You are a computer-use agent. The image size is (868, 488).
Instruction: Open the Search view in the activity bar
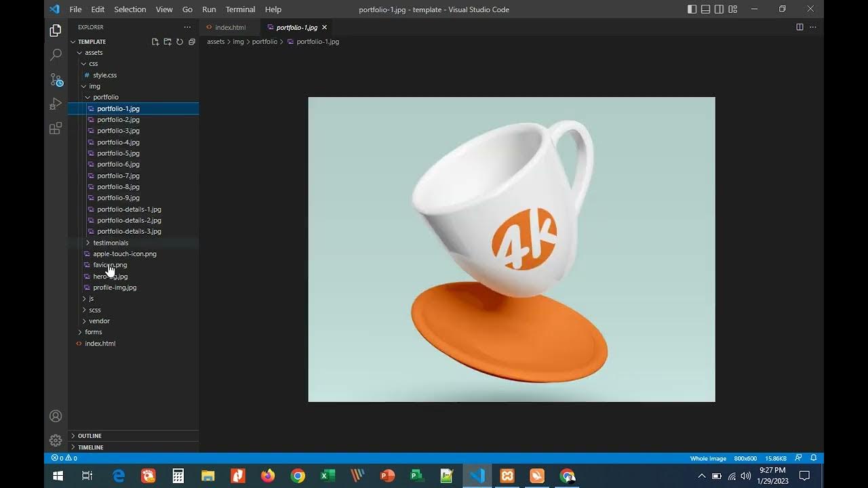tap(56, 55)
